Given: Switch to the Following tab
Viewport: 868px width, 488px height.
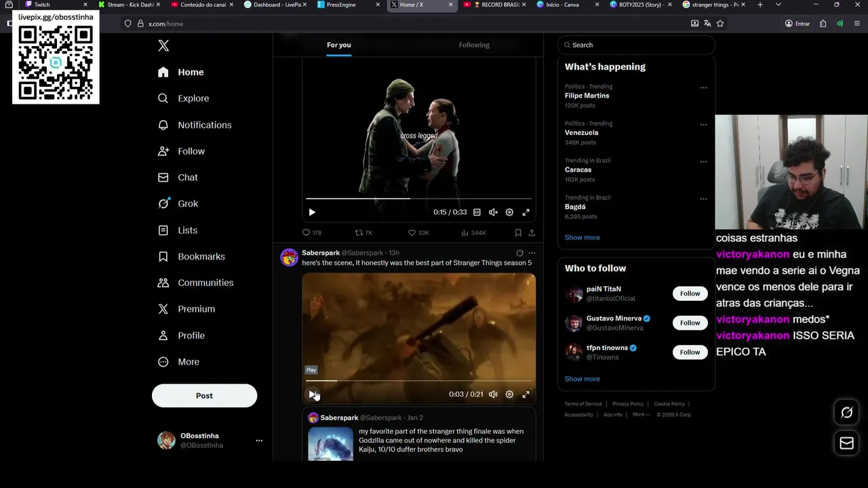Looking at the screenshot, I should tap(474, 45).
